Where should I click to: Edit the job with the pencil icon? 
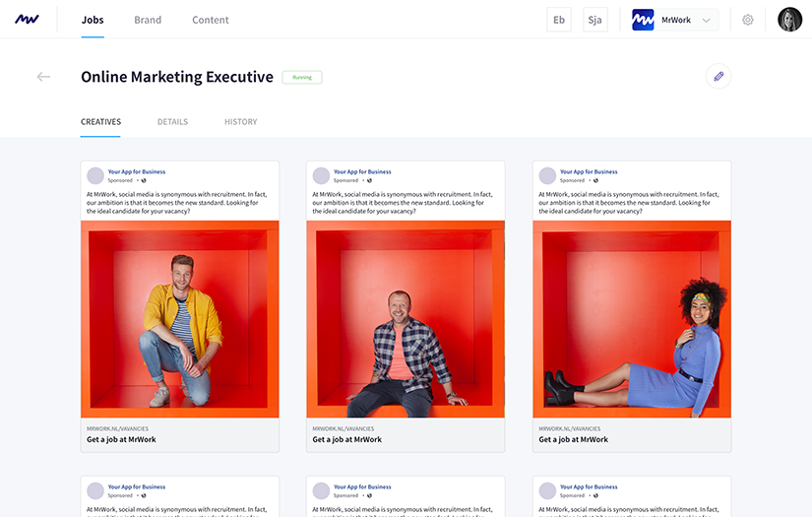pos(718,77)
